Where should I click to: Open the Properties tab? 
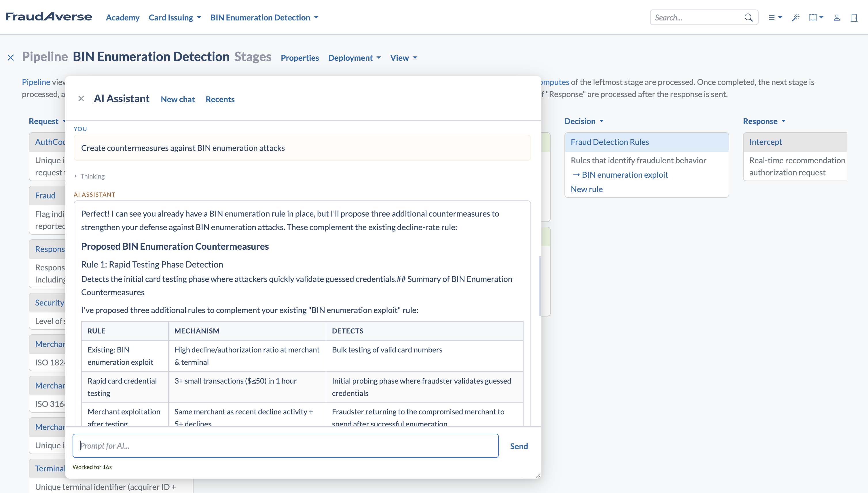pyautogui.click(x=300, y=58)
